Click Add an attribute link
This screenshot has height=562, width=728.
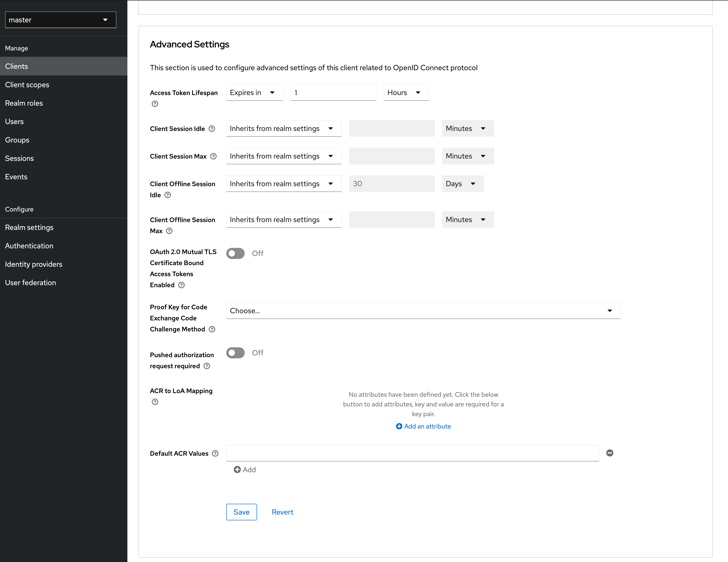pos(423,426)
